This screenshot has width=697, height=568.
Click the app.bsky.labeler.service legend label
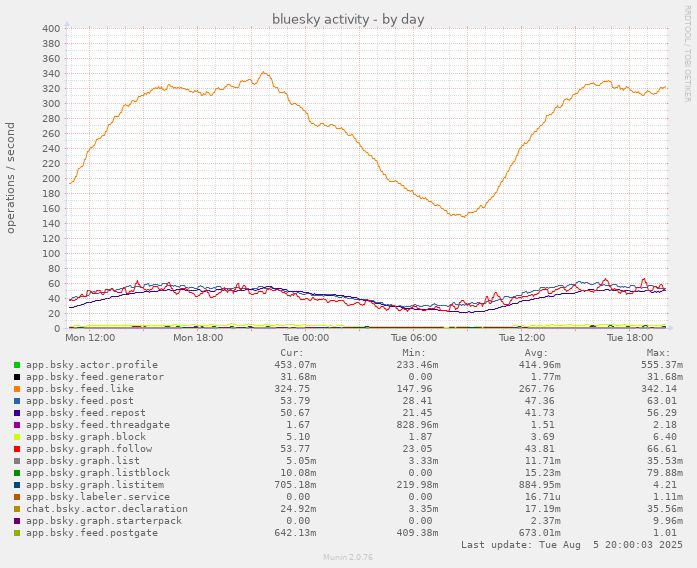click(x=98, y=497)
